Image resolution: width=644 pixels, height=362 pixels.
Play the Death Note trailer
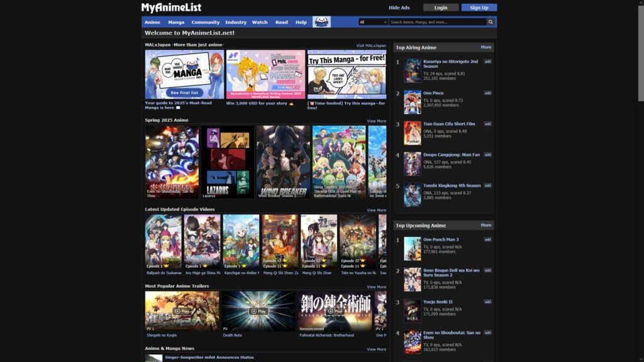258,311
